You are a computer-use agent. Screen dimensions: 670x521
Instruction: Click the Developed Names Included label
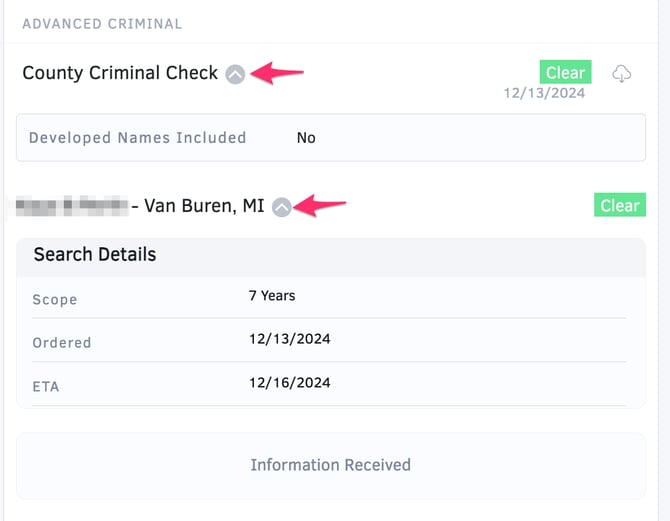(x=137, y=138)
